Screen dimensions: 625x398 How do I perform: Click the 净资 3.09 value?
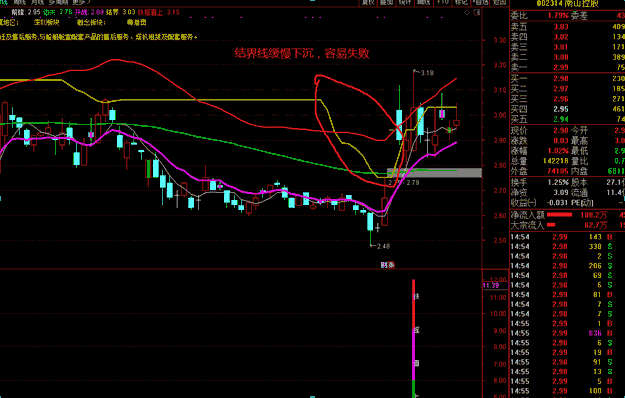point(561,192)
